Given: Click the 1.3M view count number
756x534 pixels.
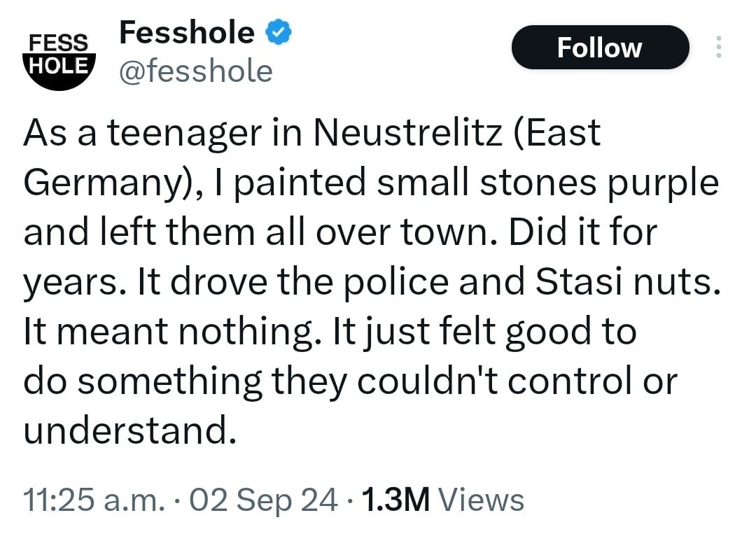Looking at the screenshot, I should pyautogui.click(x=393, y=500).
